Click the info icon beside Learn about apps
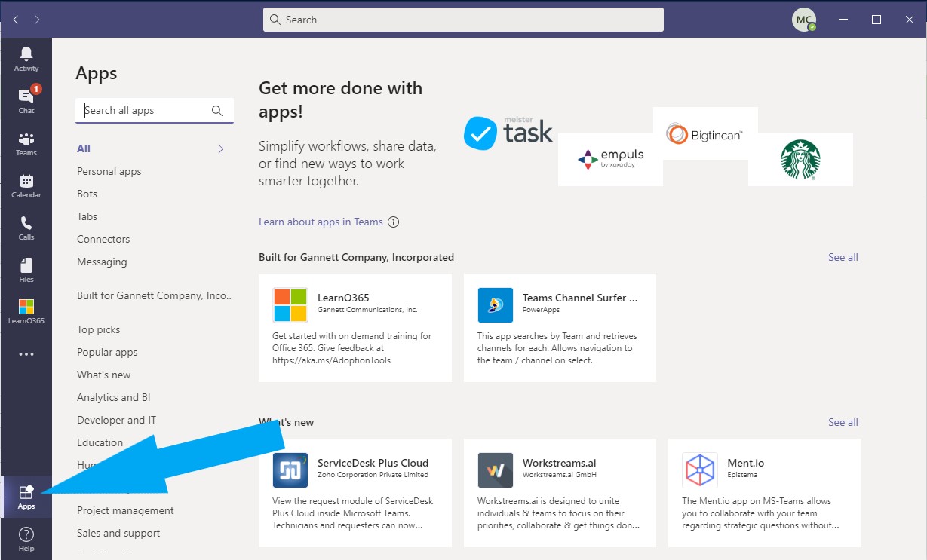Image resolution: width=927 pixels, height=560 pixels. [393, 222]
